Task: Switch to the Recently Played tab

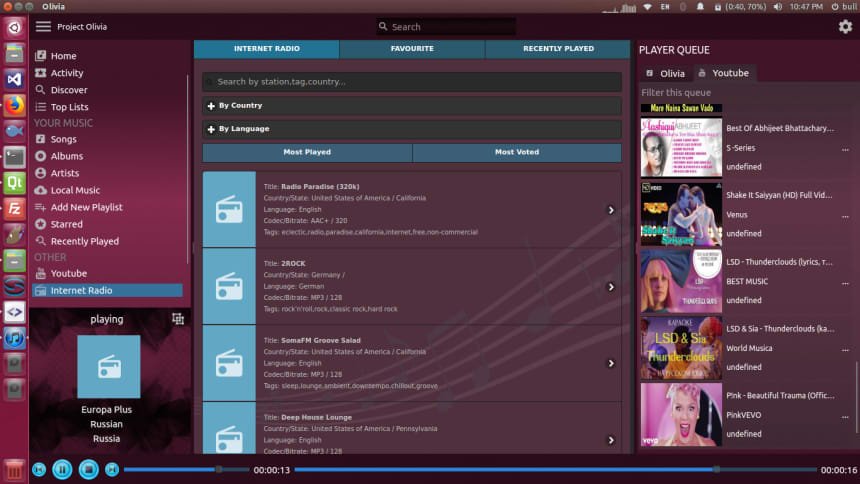Action: click(558, 49)
